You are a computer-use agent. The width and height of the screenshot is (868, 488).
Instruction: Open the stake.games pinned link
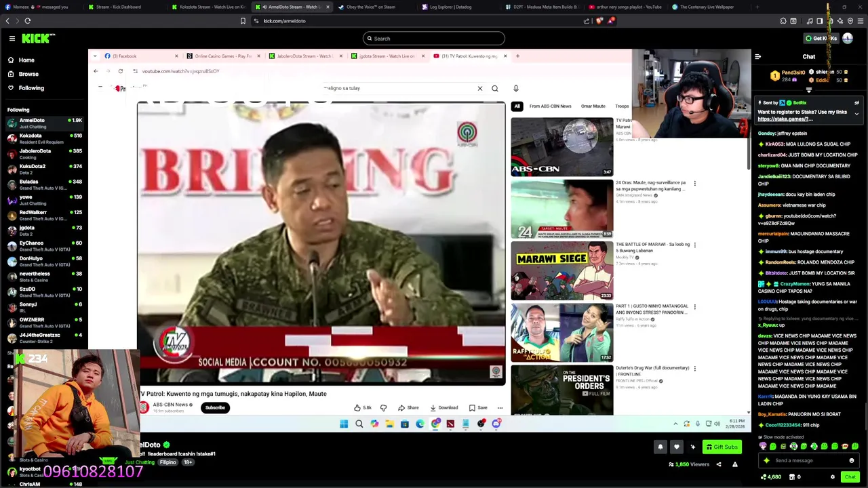pos(785,119)
